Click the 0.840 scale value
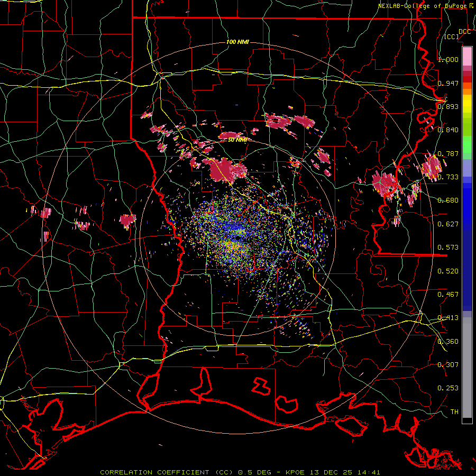The height and width of the screenshot is (476, 476). tap(448, 130)
